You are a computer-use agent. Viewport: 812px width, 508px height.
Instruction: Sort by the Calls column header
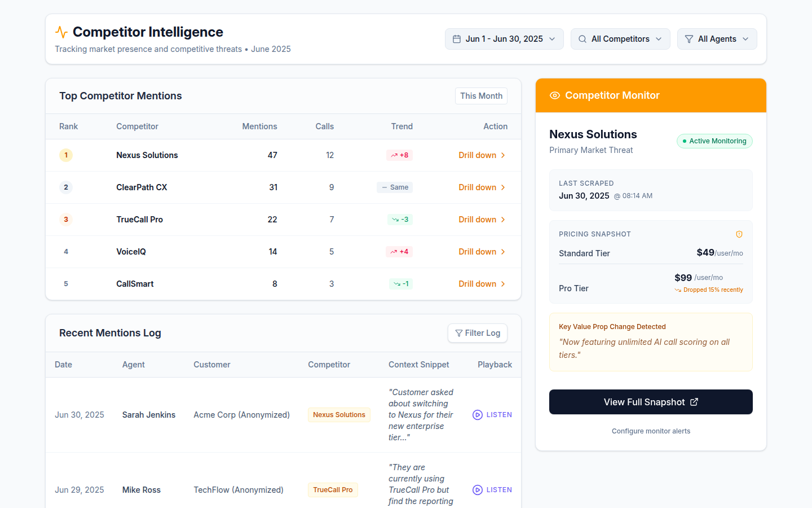point(325,126)
